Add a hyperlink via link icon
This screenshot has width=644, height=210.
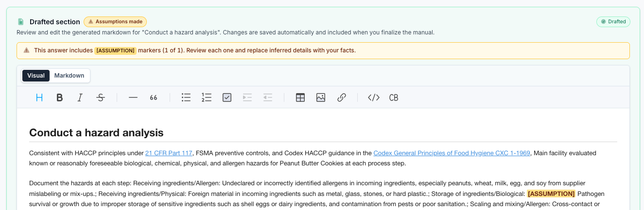(341, 97)
